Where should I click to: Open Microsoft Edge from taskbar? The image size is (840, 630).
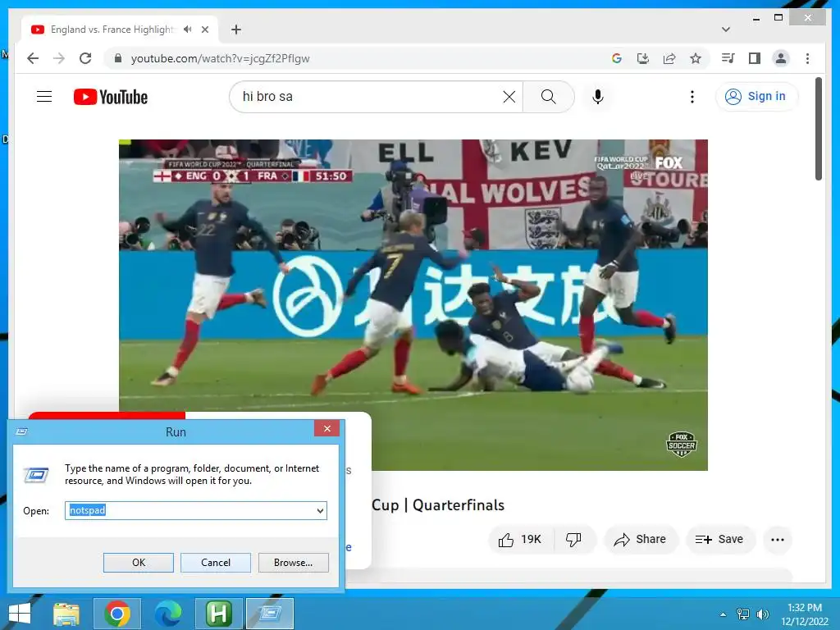167,614
